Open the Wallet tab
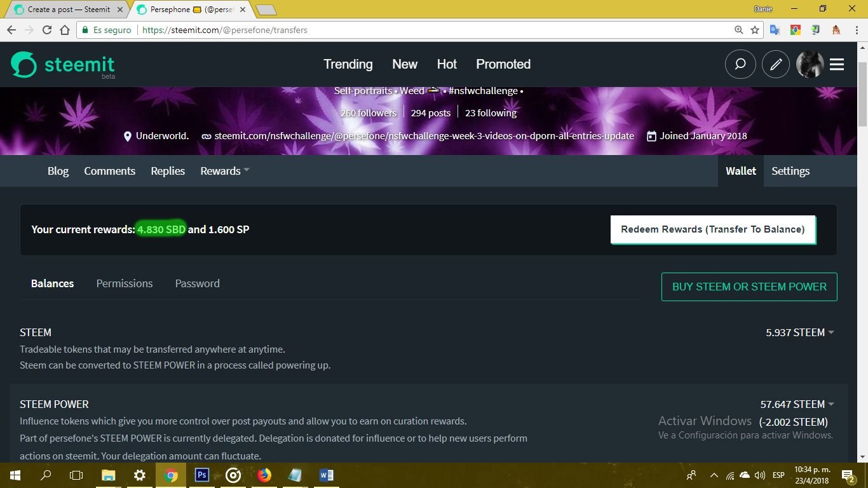 (x=741, y=171)
